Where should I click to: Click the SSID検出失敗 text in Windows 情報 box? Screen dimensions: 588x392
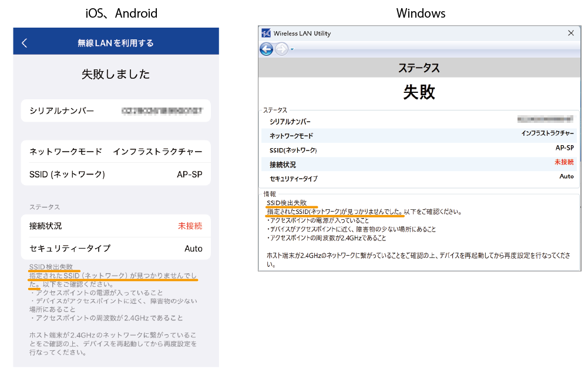[x=287, y=203]
